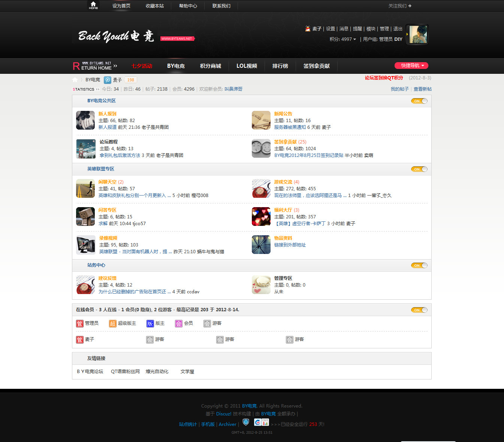504x442 pixels.
Task: Click the blue 版主 legend icon
Action: pyautogui.click(x=150, y=324)
